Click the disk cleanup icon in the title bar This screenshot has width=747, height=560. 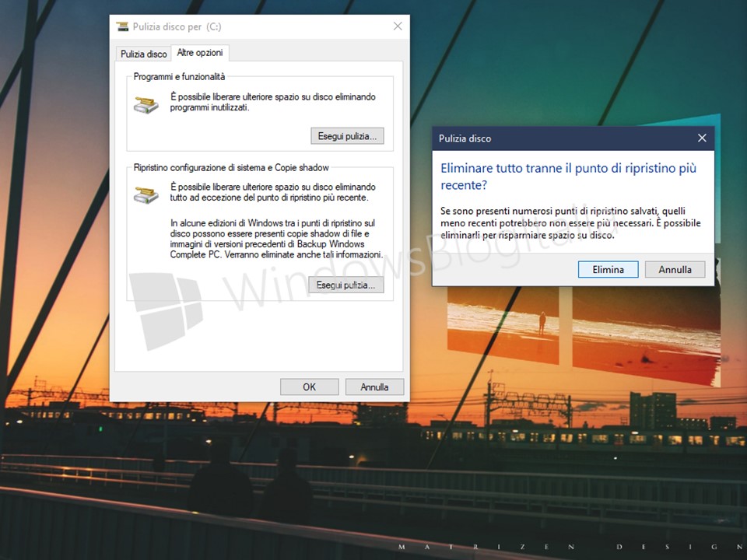pos(122,26)
